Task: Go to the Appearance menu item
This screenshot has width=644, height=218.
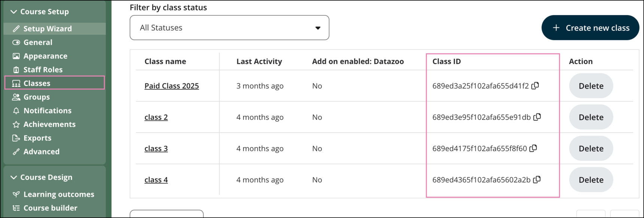Action: tap(45, 56)
